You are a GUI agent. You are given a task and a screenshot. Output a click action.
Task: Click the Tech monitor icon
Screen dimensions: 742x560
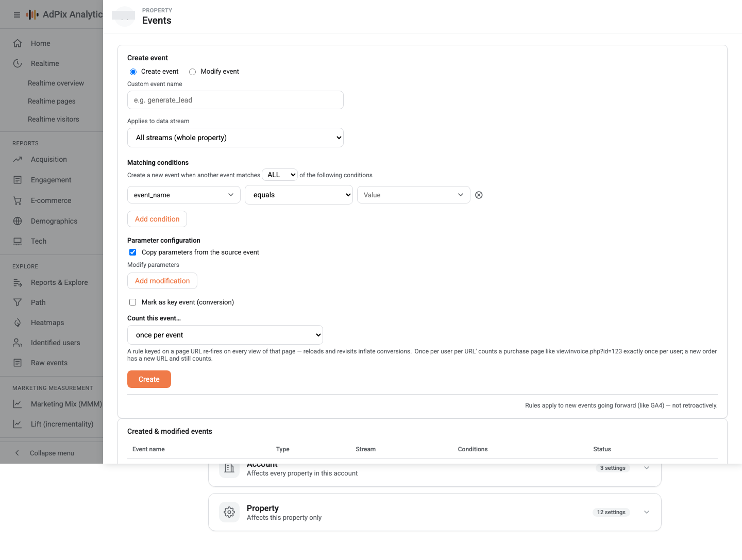(x=18, y=241)
